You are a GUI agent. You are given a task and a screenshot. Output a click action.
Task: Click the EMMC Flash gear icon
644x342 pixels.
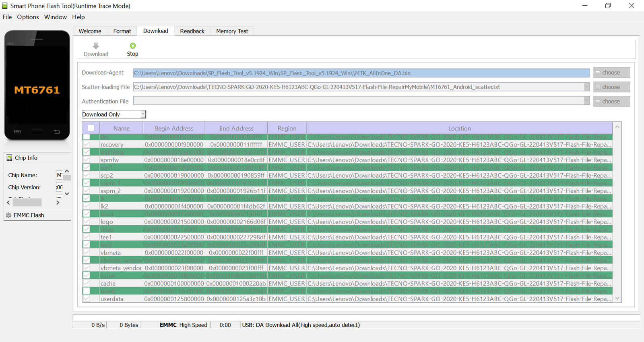tap(8, 215)
